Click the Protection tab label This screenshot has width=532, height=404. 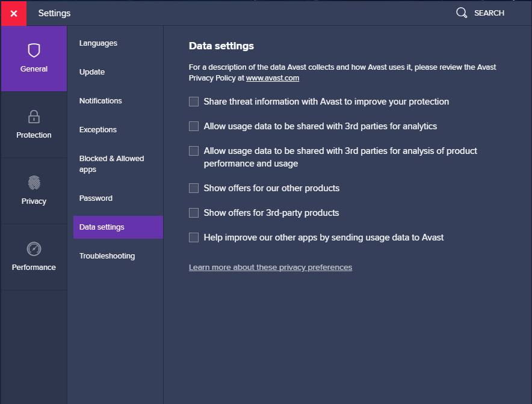34,135
